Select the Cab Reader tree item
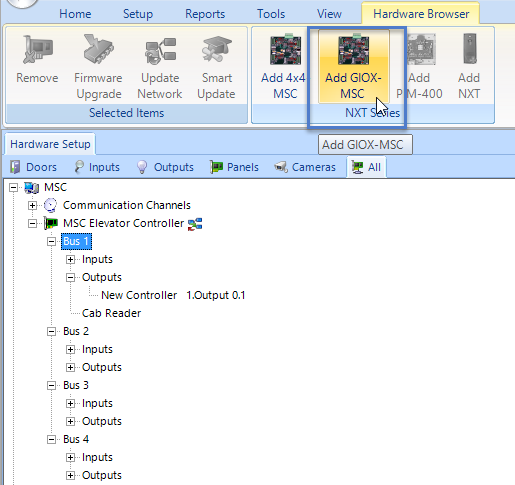Image resolution: width=515 pixels, height=485 pixels. coord(111,313)
